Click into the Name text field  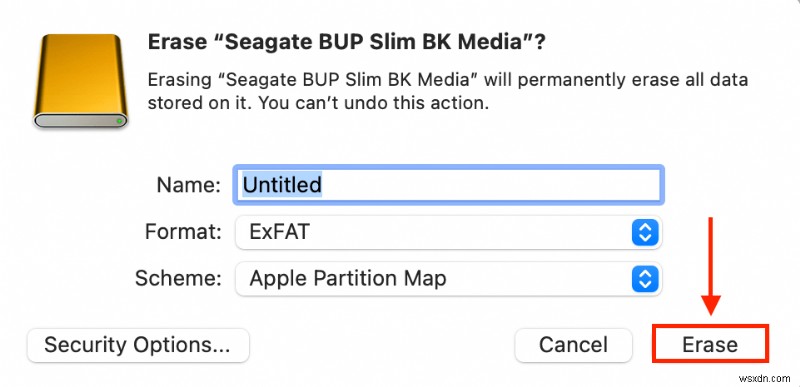click(448, 185)
